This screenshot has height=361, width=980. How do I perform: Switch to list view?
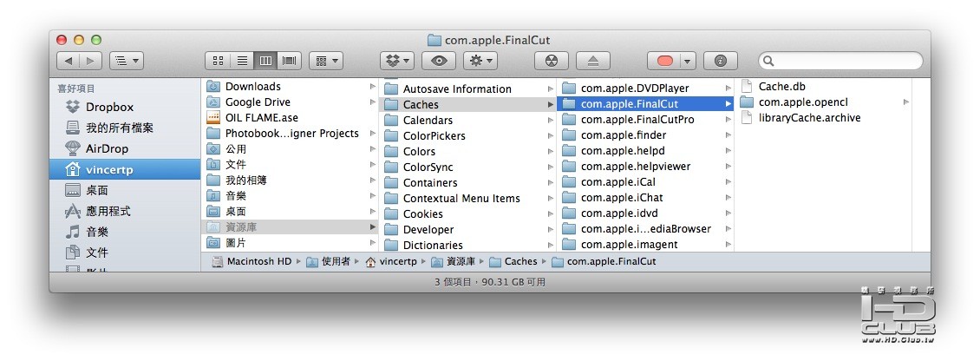tap(241, 61)
